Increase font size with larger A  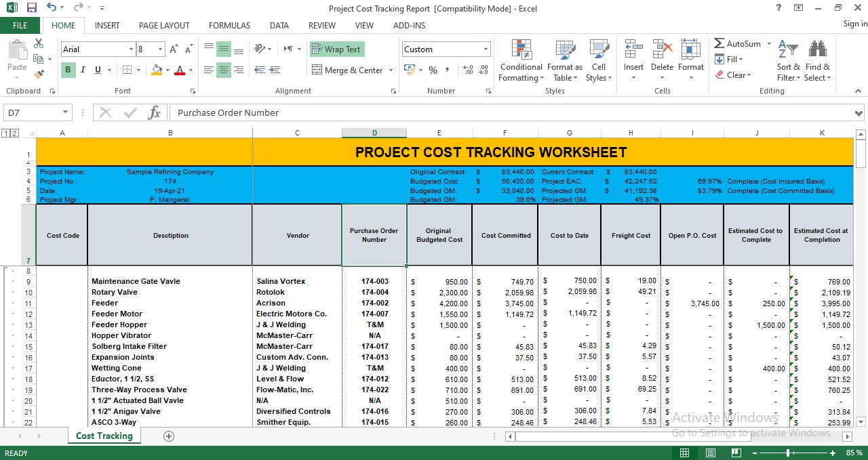(174, 49)
